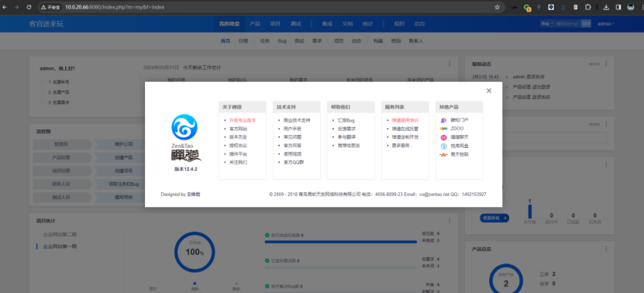
Task: Open the 反馈需求 link
Action: point(346,129)
